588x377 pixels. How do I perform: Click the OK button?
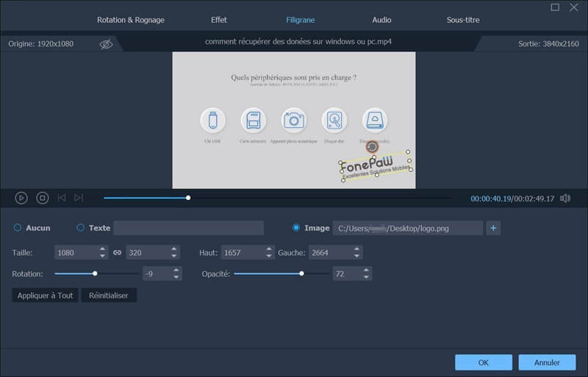(x=484, y=362)
